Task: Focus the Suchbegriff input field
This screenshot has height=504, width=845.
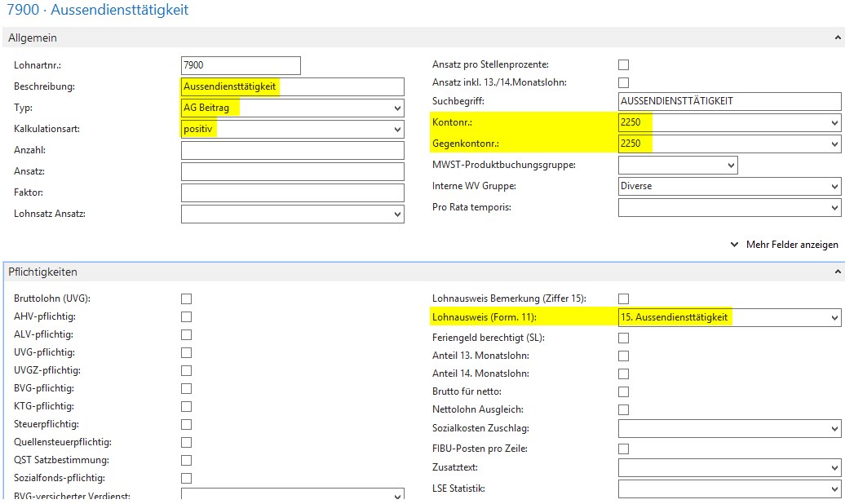Action: pos(729,102)
